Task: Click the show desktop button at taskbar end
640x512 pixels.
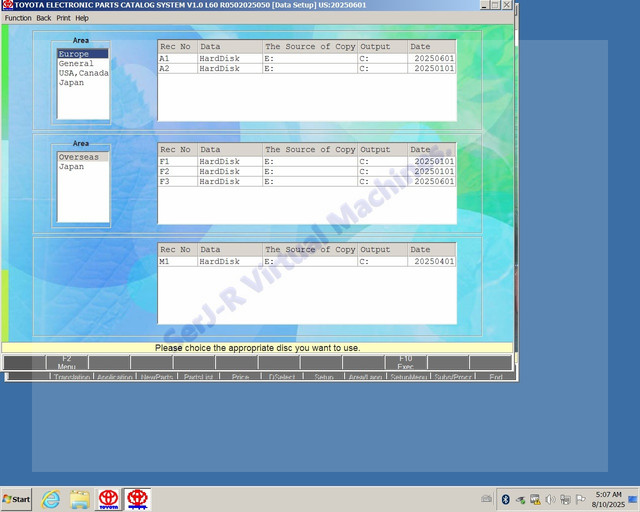Action: tap(633, 499)
